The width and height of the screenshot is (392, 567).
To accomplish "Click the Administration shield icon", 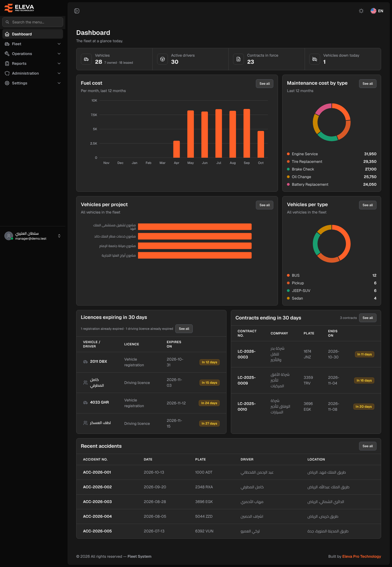I will coord(7,73).
